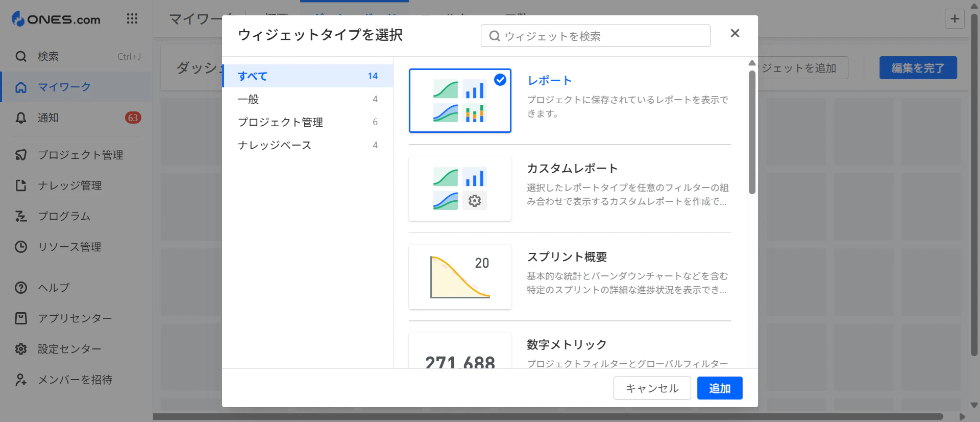Image resolution: width=980 pixels, height=422 pixels.
Task: Open プロジェクト管理 in the sidebar
Action: coord(77,155)
